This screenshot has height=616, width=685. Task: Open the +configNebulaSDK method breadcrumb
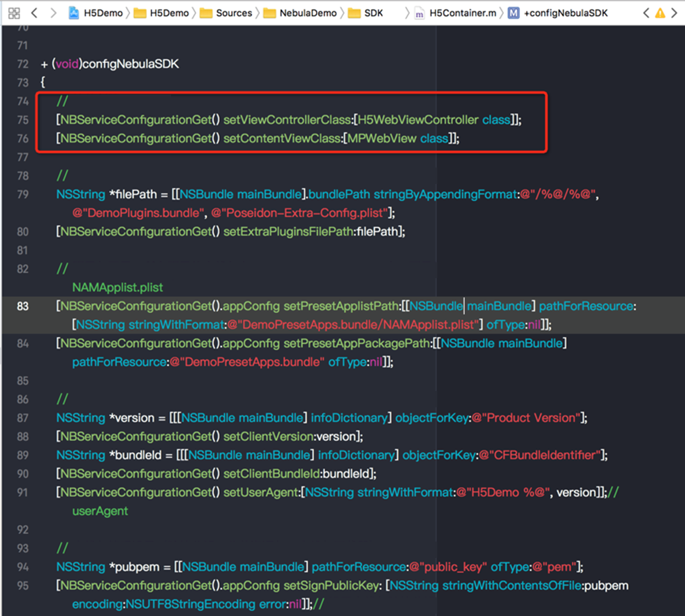(x=558, y=13)
